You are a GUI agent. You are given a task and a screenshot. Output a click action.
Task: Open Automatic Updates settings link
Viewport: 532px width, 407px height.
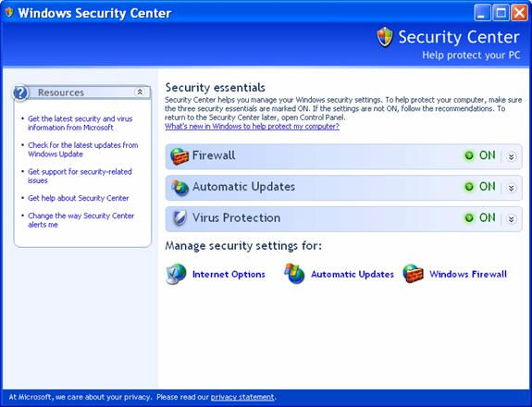pos(353,274)
